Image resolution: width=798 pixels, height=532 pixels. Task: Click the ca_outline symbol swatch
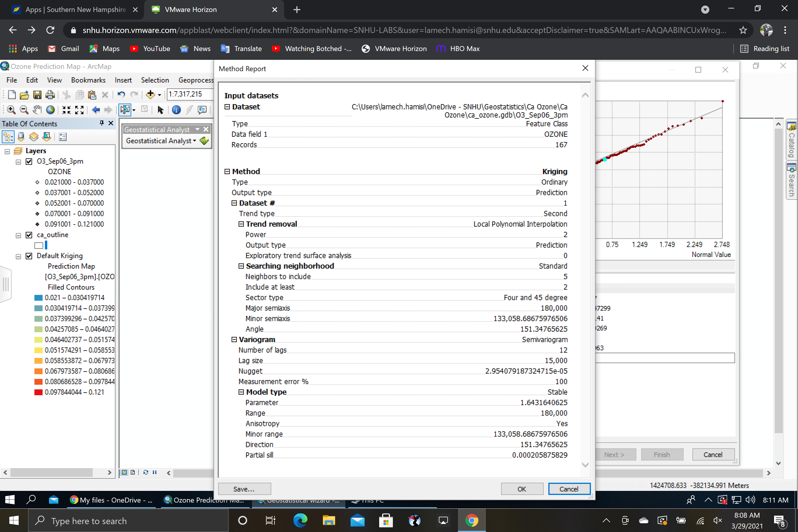click(39, 245)
